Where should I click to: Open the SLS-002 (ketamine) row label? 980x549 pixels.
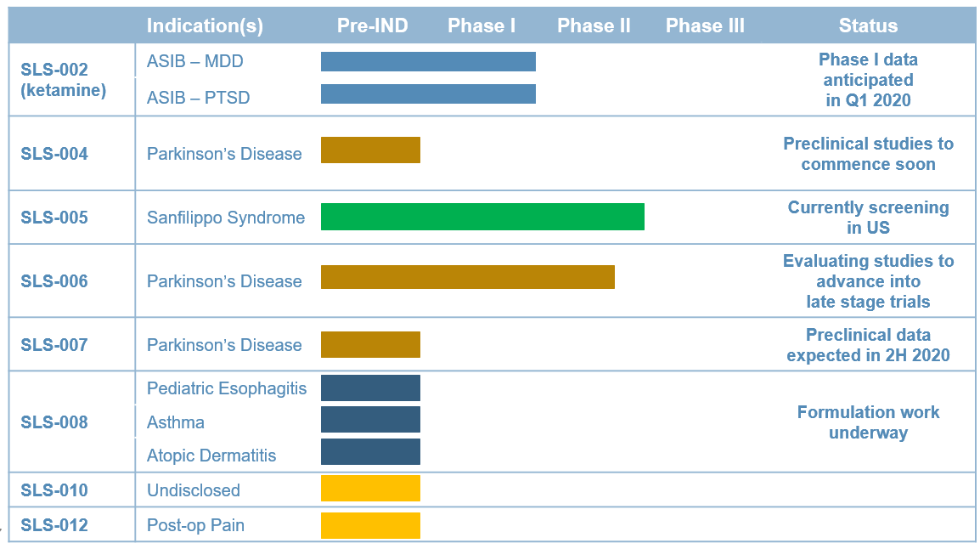[x=63, y=79]
